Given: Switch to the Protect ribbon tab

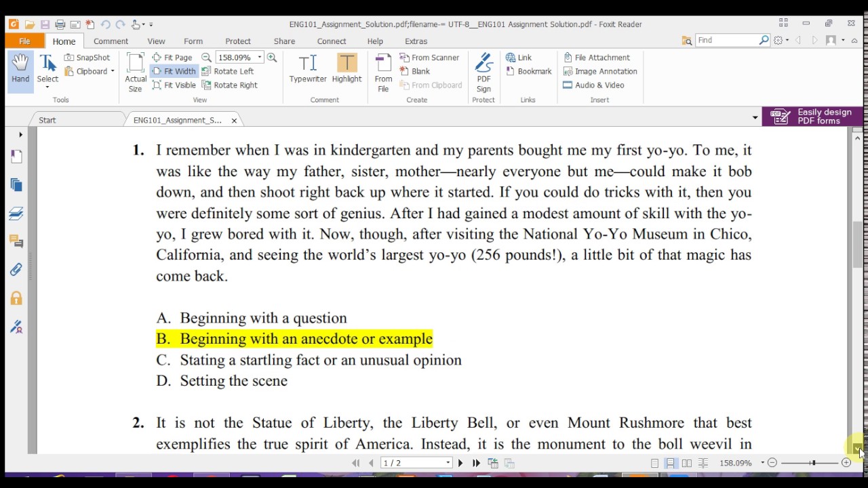Looking at the screenshot, I should pos(238,41).
